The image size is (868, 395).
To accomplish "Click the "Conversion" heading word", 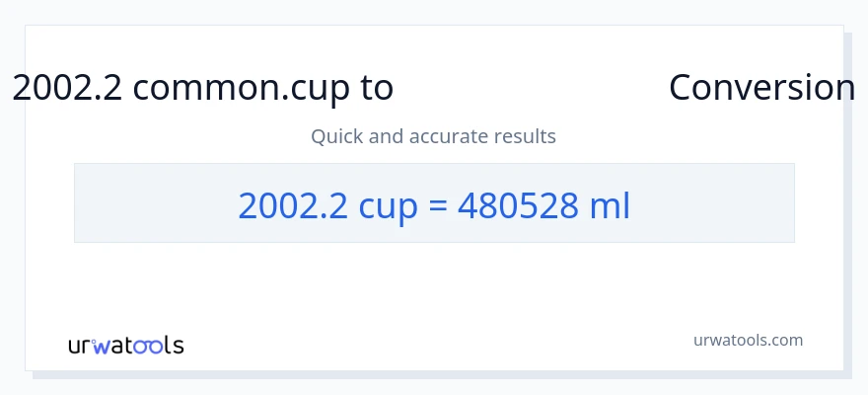I will (x=761, y=88).
